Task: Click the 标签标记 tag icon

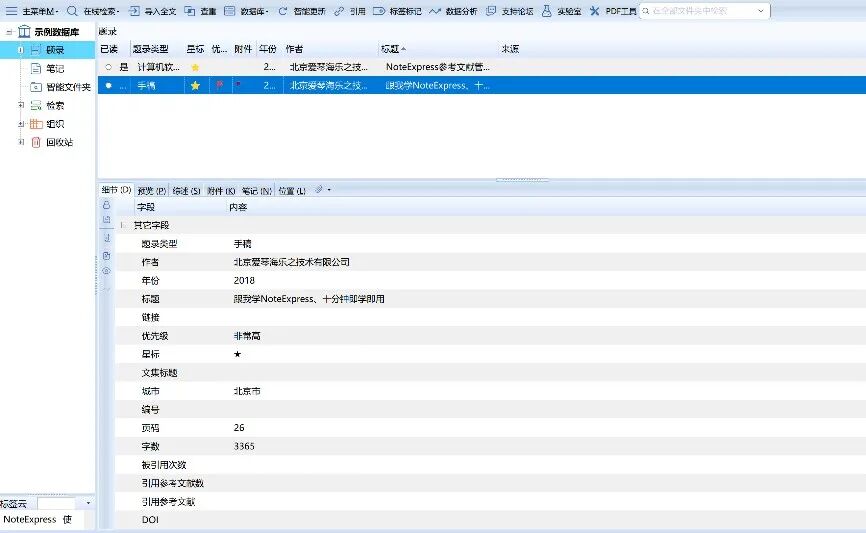Action: pos(379,11)
